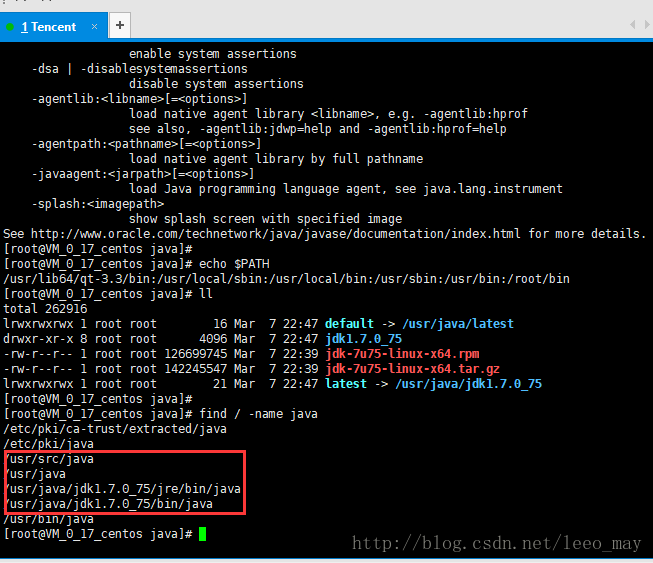Click the '/usr/java/jdk1.7.0_75/bin/java' result
The height and width of the screenshot is (563, 653).
click(x=108, y=504)
